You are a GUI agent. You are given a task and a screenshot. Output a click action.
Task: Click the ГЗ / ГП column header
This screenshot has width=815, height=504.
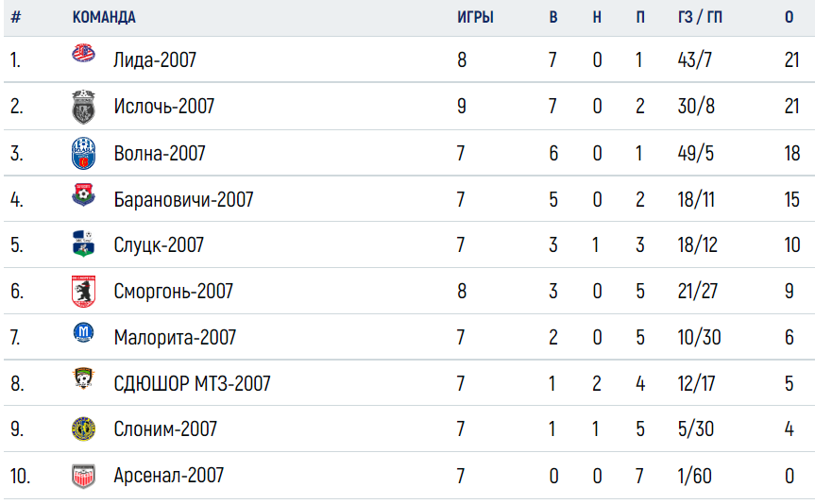(x=700, y=17)
